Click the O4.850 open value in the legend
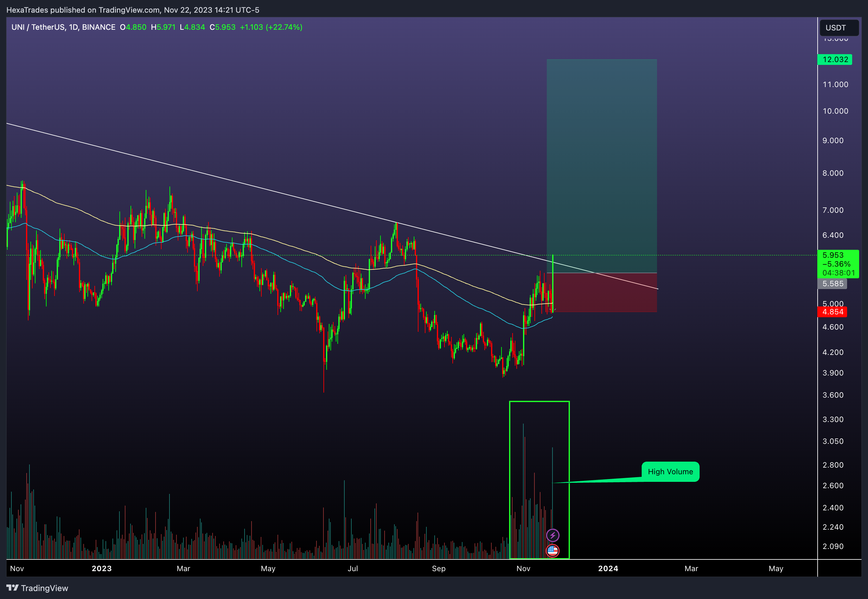Screen dimensions: 868x599 pos(133,27)
